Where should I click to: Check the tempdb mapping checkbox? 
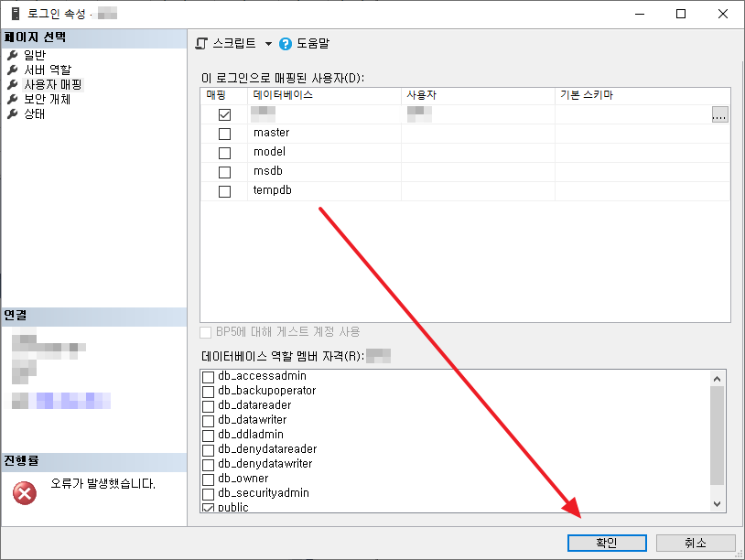[x=224, y=191]
